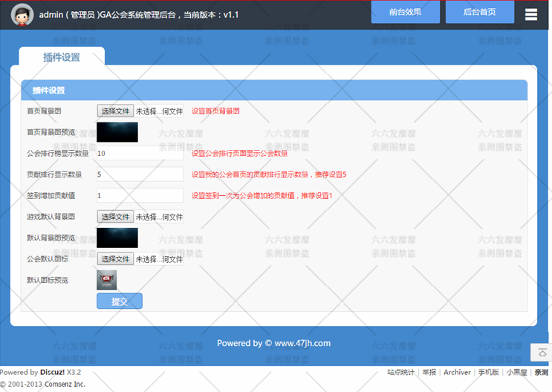The width and height of the screenshot is (552, 392).
Task: Choose file for 公会默认图标
Action: click(x=115, y=259)
